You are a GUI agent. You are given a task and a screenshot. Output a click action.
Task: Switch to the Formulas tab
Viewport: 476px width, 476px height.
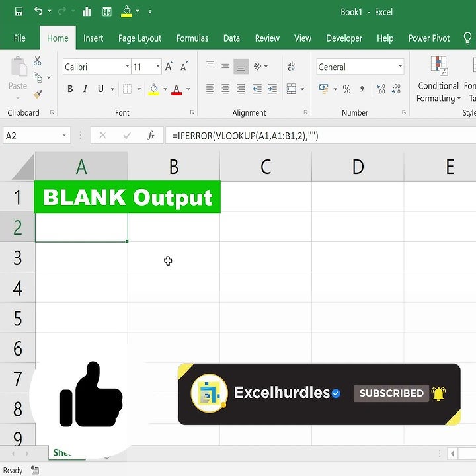click(192, 38)
